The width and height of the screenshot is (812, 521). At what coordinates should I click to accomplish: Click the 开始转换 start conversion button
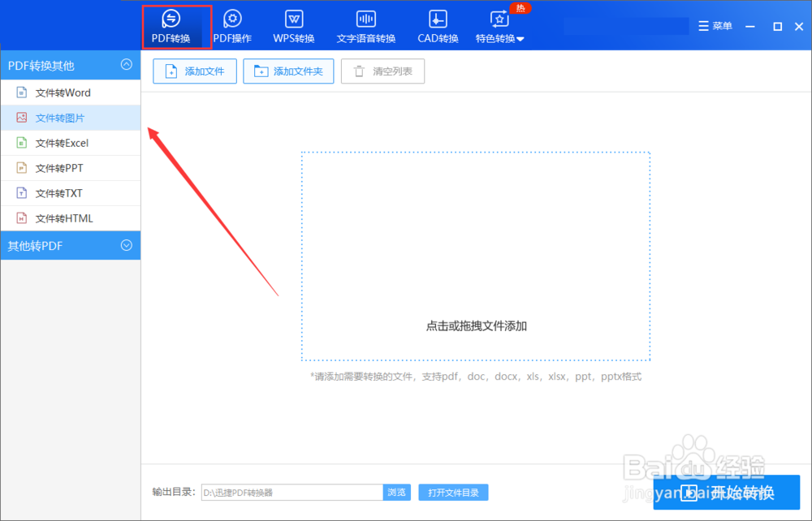(727, 492)
